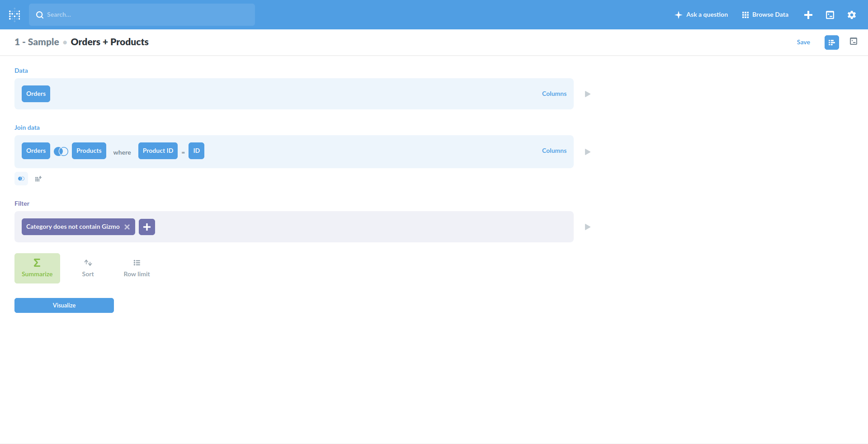This screenshot has width=868, height=444.
Task: Open Columns picker in Data section
Action: [x=554, y=94]
